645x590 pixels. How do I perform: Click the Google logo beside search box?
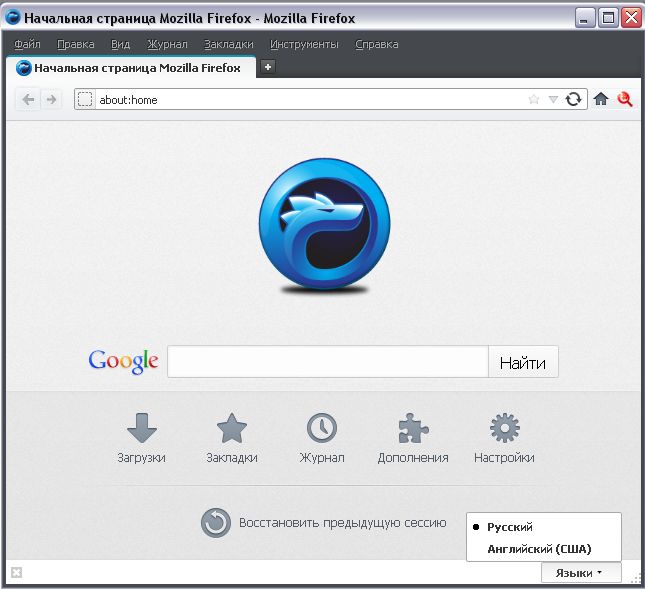pos(123,361)
